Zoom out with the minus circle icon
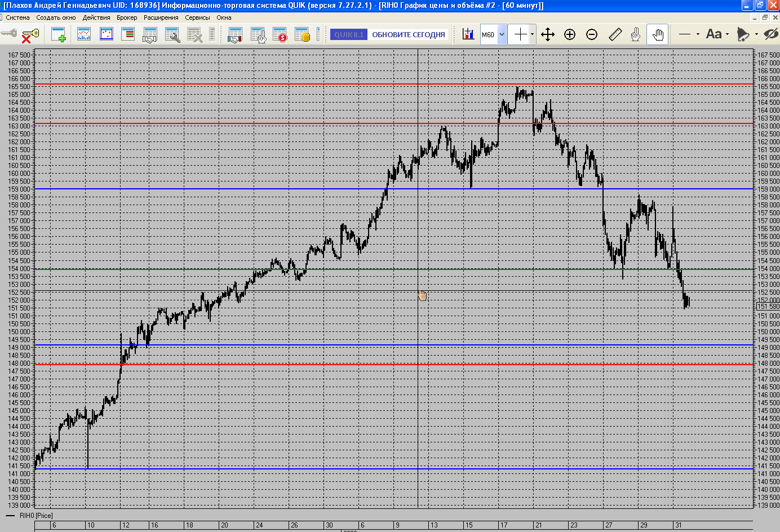The image size is (780, 532). pos(592,34)
